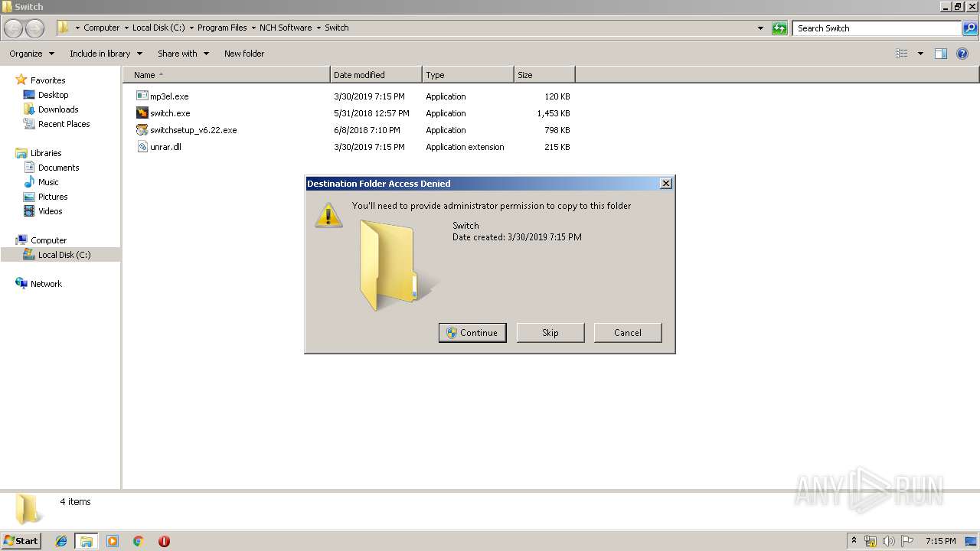
Task: Click the Forward navigation arrow button
Action: click(x=35, y=28)
